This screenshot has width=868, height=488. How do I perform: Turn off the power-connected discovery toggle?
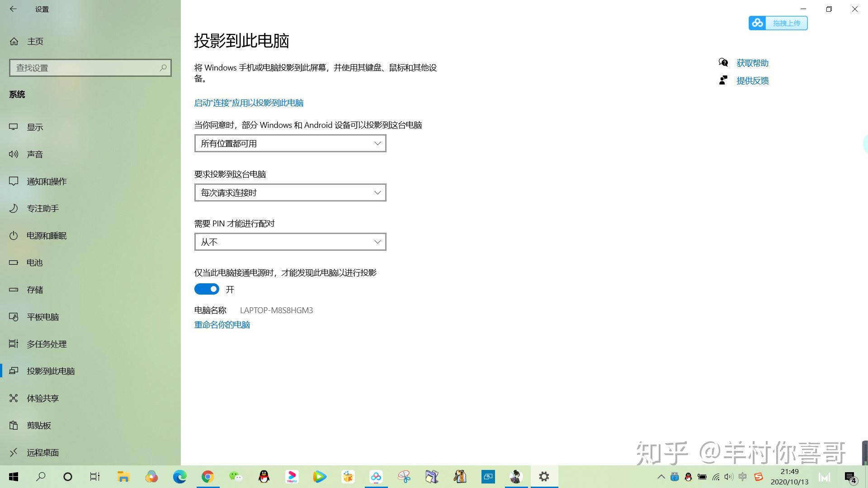coord(207,289)
